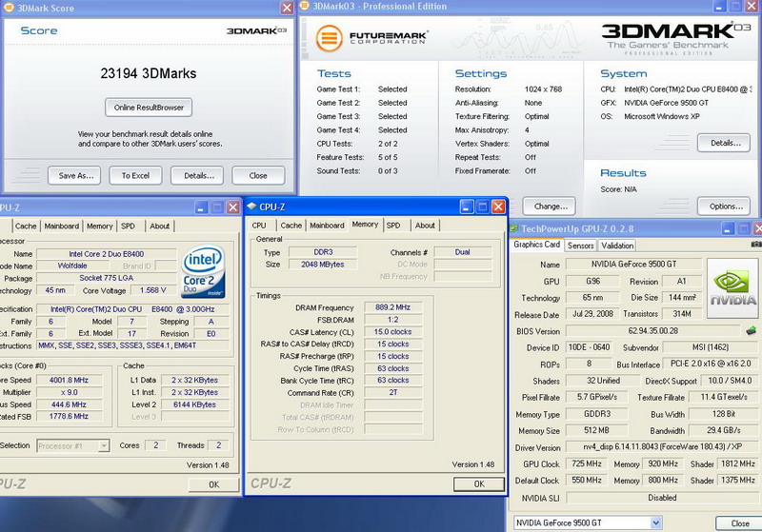Open GPU selection dropdown in GPU-Z
Screen dimensions: 762x532
tap(655, 522)
